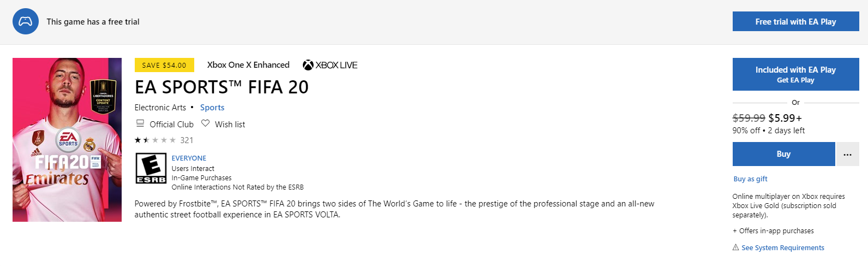
Task: Click the SAVE $54.00 yellow badge
Action: (x=164, y=65)
